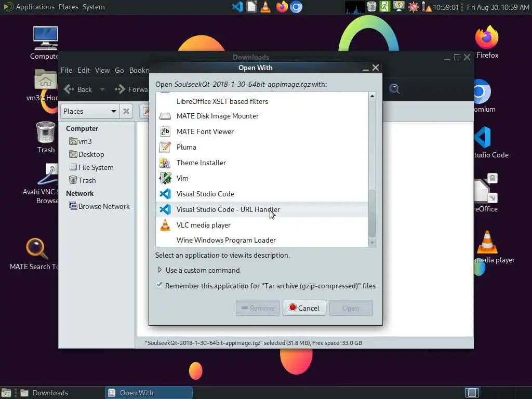Launch Visual Studio Code from top panel

point(237,7)
